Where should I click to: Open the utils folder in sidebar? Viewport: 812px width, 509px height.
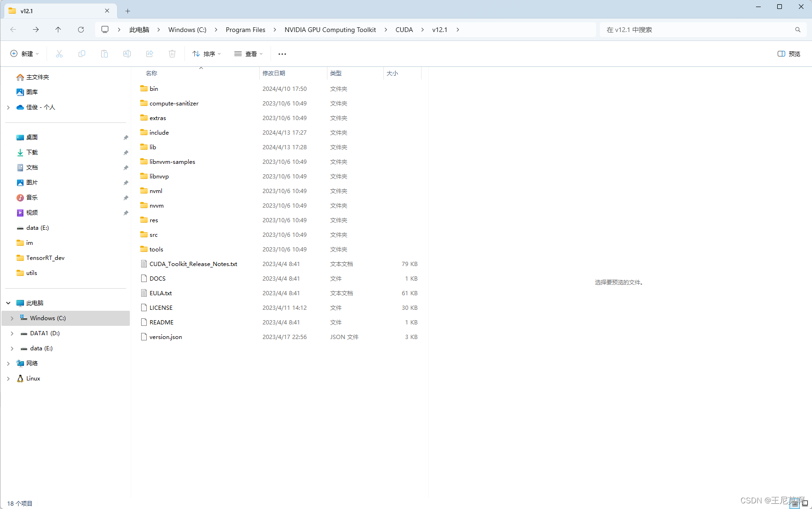[32, 273]
